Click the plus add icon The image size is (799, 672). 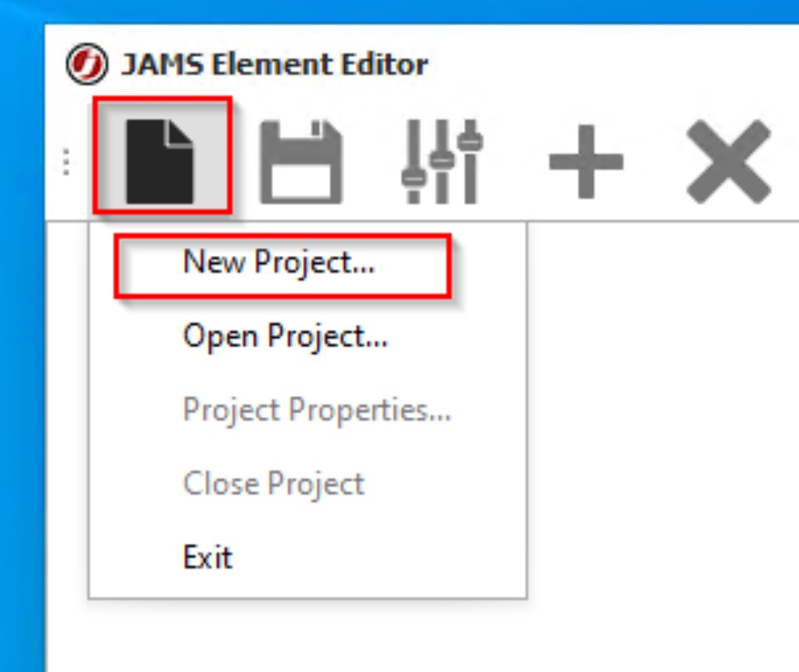click(585, 162)
